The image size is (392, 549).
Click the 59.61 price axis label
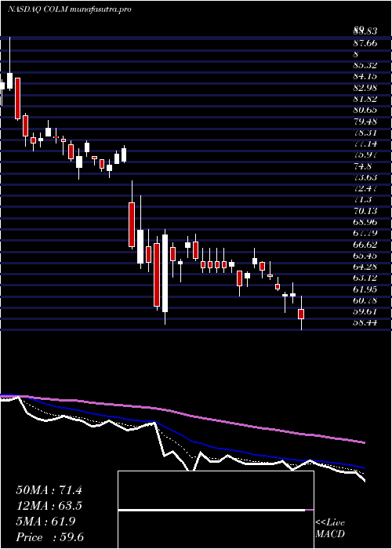[365, 312]
